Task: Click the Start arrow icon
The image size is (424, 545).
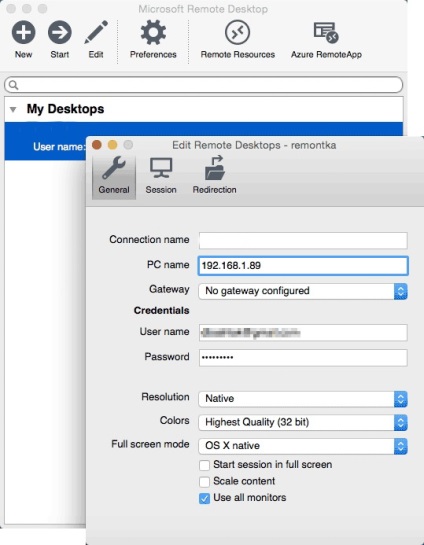Action: 59,32
